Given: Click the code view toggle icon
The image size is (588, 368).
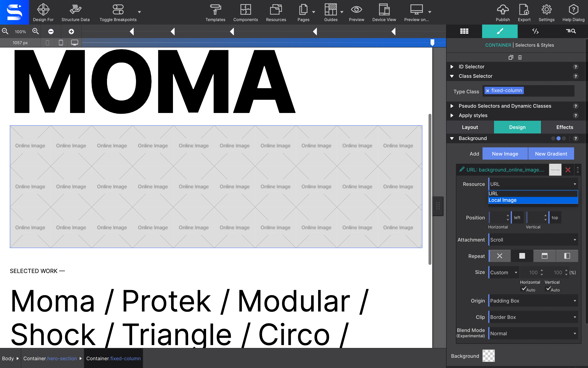Looking at the screenshot, I should [535, 31].
